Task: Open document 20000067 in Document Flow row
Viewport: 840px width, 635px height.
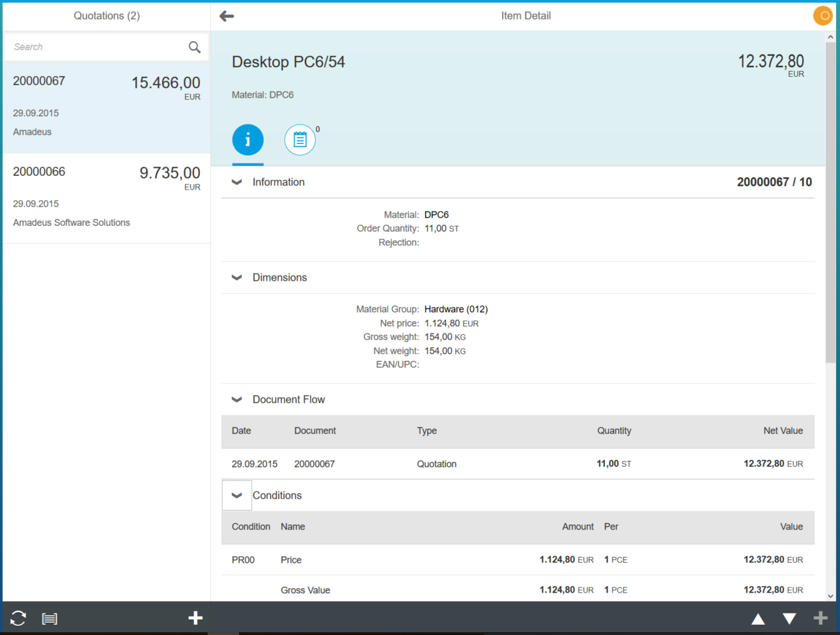Action: tap(315, 464)
